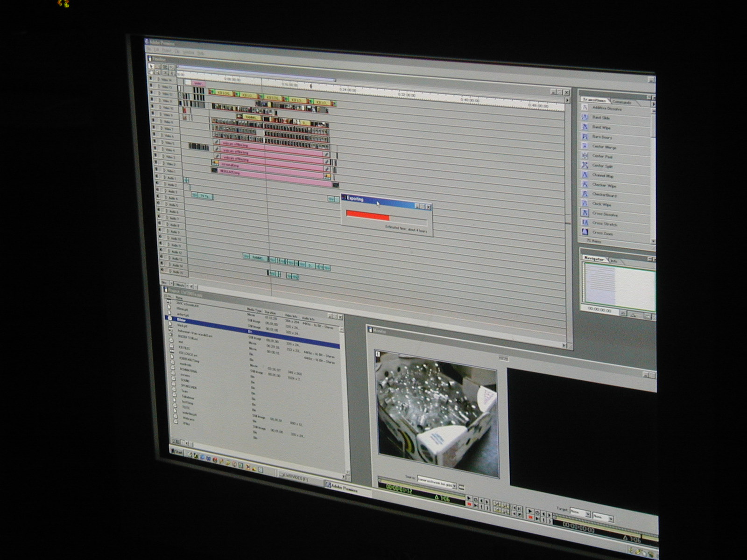The image size is (747, 560).
Task: Stop playback in the program Monitor view
Action: pyautogui.click(x=530, y=517)
